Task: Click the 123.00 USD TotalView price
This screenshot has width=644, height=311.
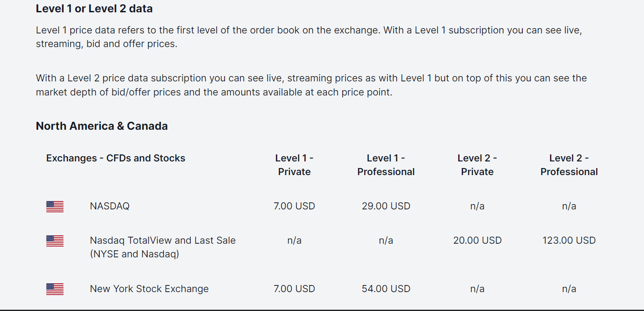Action: 569,240
